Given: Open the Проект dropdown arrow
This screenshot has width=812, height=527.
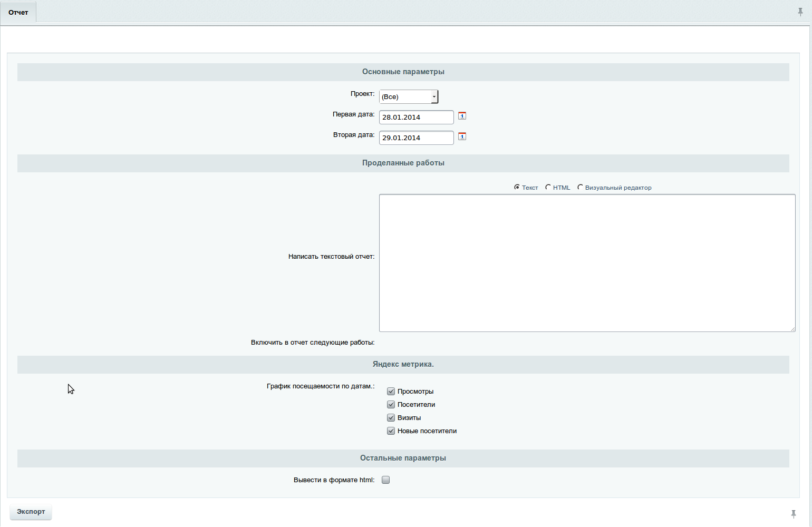Looking at the screenshot, I should (434, 96).
